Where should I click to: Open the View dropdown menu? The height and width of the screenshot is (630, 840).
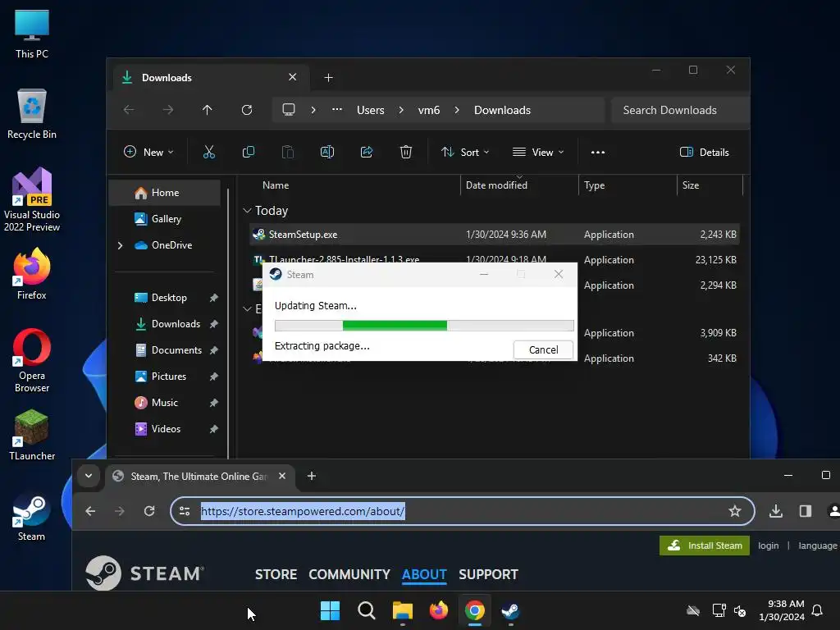click(538, 152)
